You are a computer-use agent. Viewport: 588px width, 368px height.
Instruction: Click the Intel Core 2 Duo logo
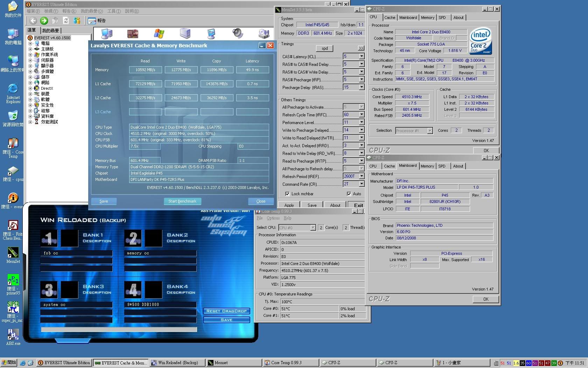tap(481, 41)
